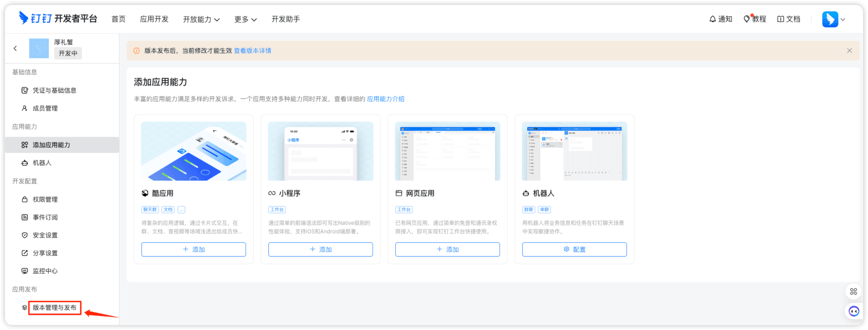Open 版本管理与发布 in sidebar
This screenshot has height=330, width=868.
(55, 308)
